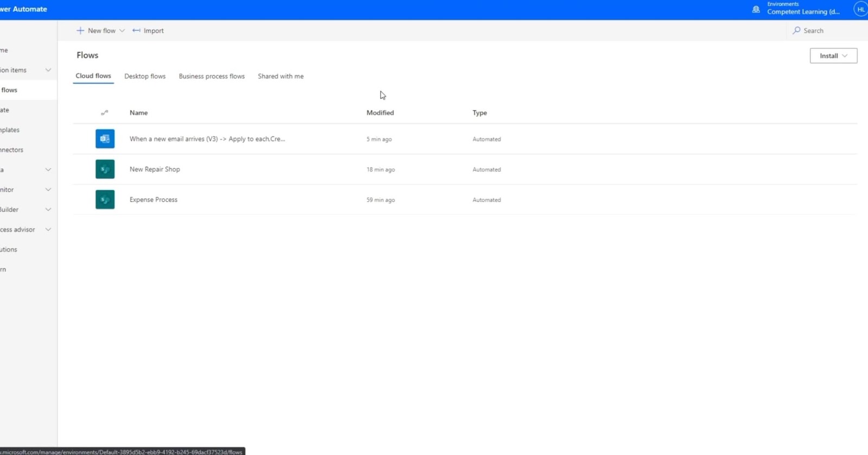Open AI Builder in the sidebar
The image size is (868, 455).
(9, 210)
